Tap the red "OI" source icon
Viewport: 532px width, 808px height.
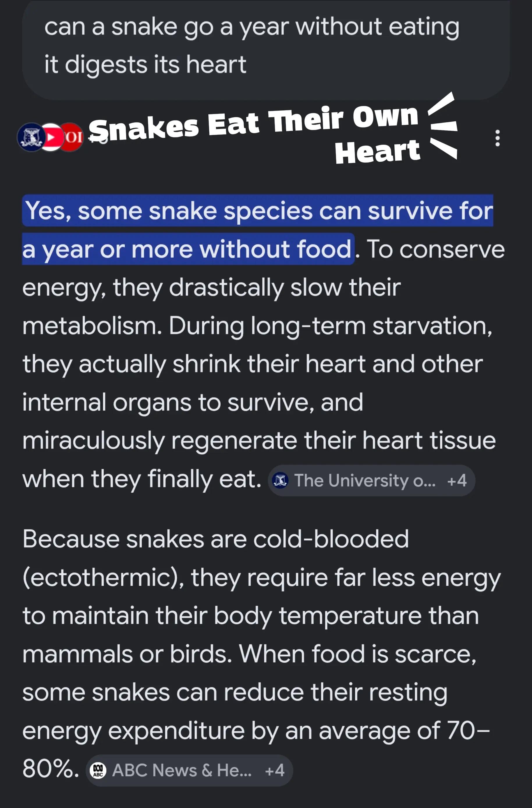tap(72, 137)
